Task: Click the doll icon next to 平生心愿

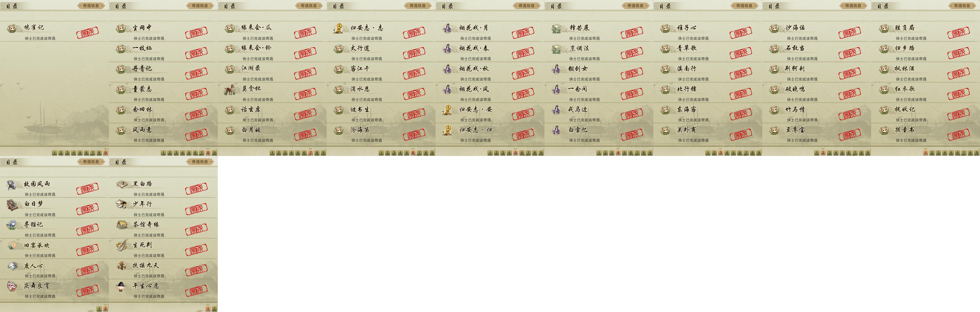Action: [x=121, y=286]
